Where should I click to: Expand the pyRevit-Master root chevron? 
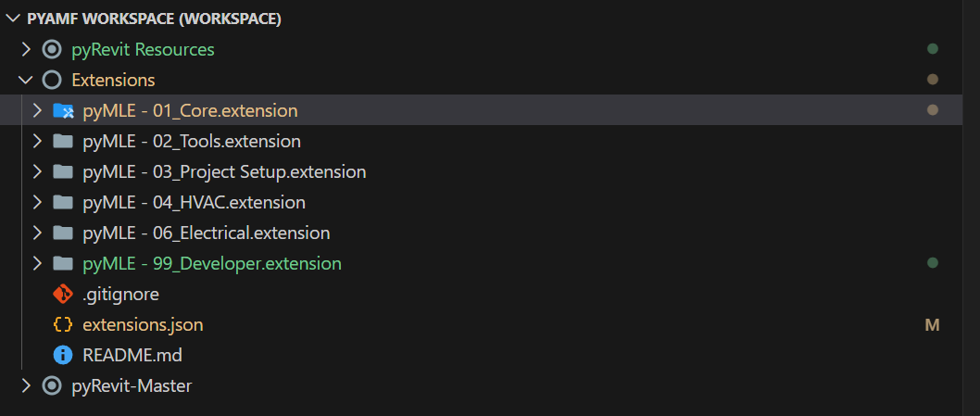26,385
